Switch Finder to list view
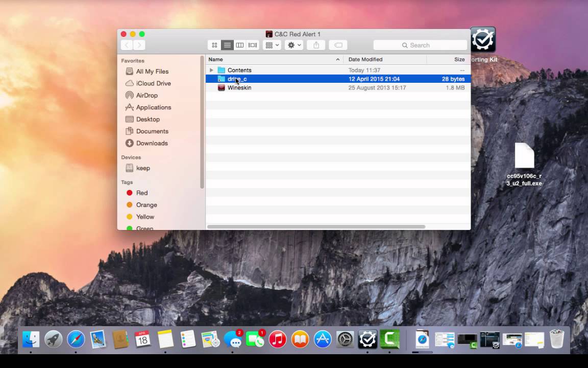588x368 pixels. click(227, 45)
